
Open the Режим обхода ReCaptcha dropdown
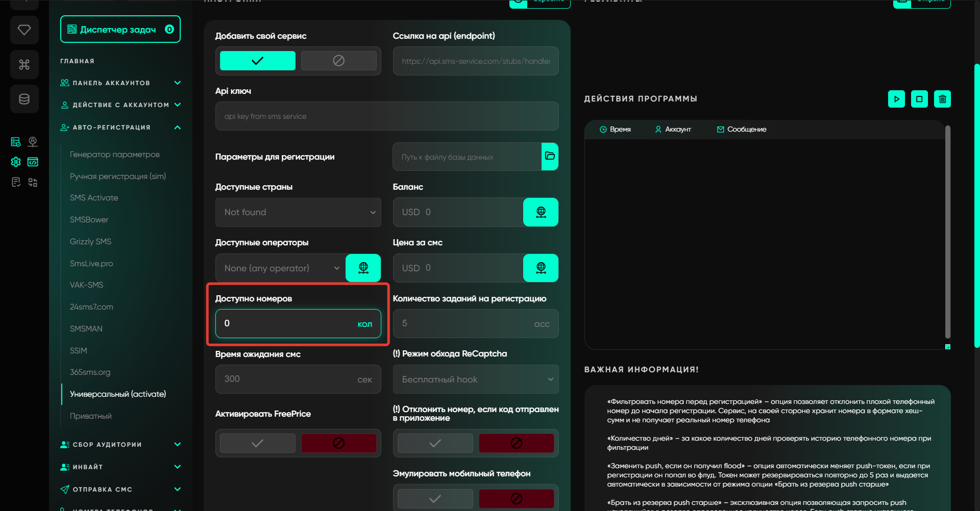[475, 379]
